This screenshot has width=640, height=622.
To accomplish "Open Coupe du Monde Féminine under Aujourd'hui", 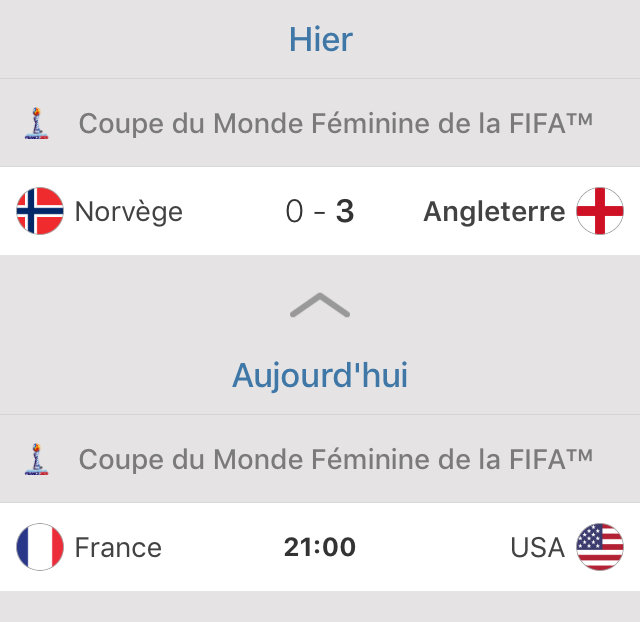I will tap(335, 459).
